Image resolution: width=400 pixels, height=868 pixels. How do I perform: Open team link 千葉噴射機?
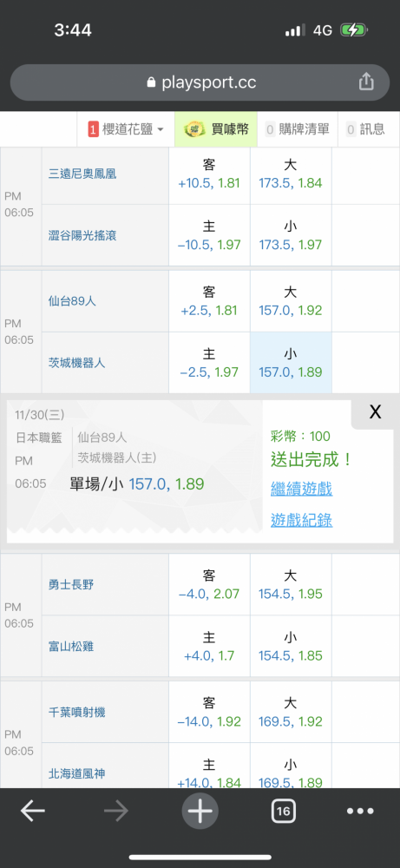tap(77, 713)
